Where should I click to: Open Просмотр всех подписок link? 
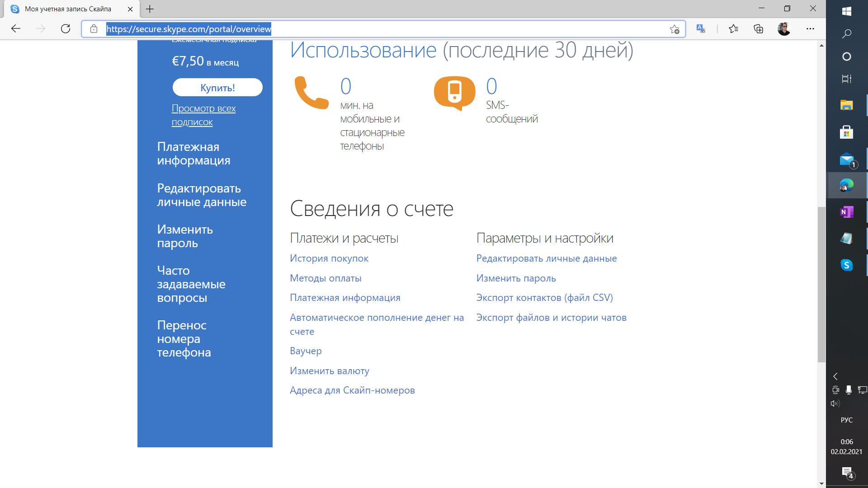203,115
